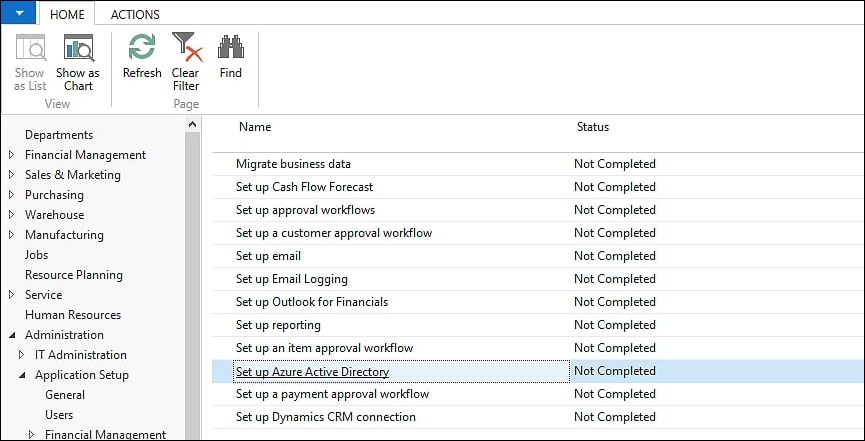
Task: Select Users under Application Setup
Action: coord(59,415)
